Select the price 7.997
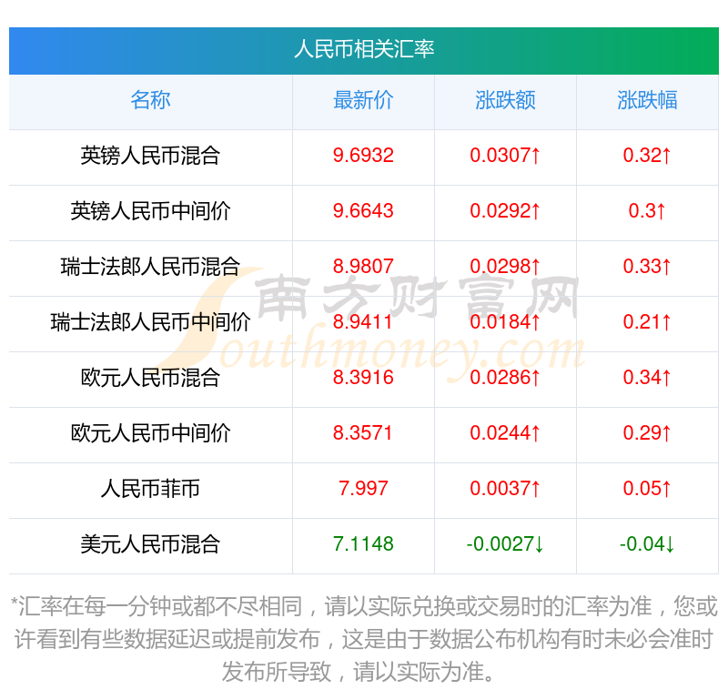The height and width of the screenshot is (700, 728). [363, 489]
